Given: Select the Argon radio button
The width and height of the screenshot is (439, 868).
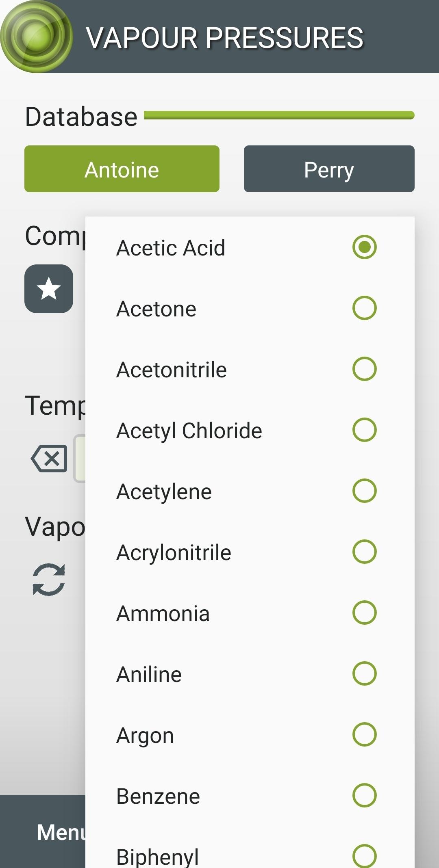Looking at the screenshot, I should tap(365, 734).
